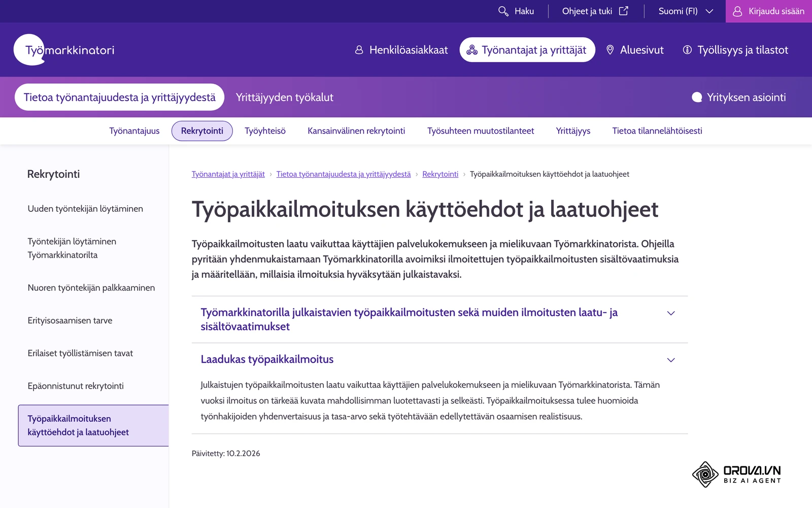
Task: Open the Työyhteisö tab
Action: point(265,131)
